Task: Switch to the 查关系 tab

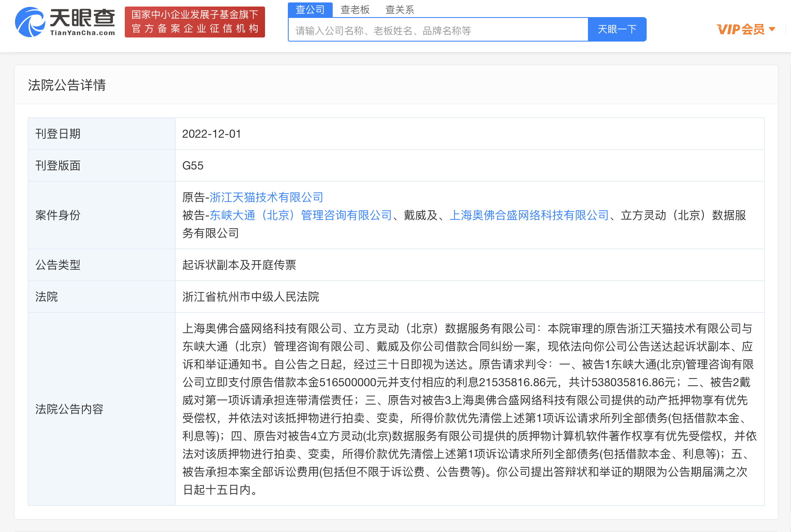Action: [400, 9]
